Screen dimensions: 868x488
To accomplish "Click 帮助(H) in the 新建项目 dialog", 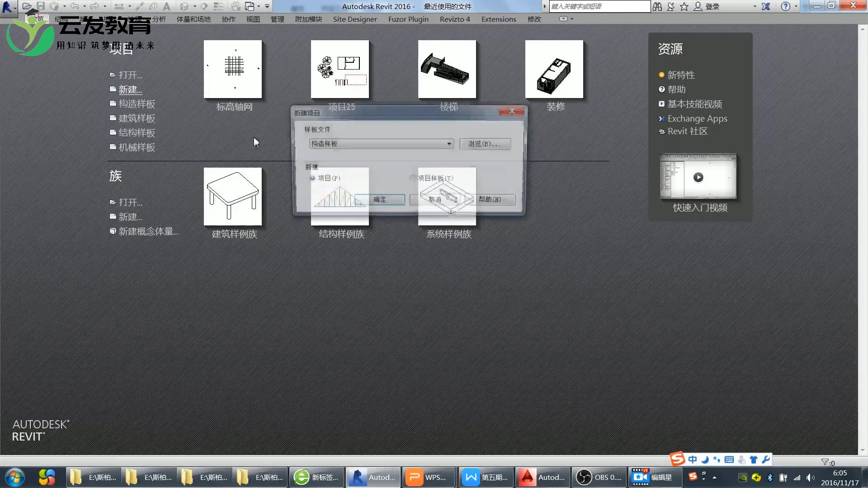I will point(490,200).
